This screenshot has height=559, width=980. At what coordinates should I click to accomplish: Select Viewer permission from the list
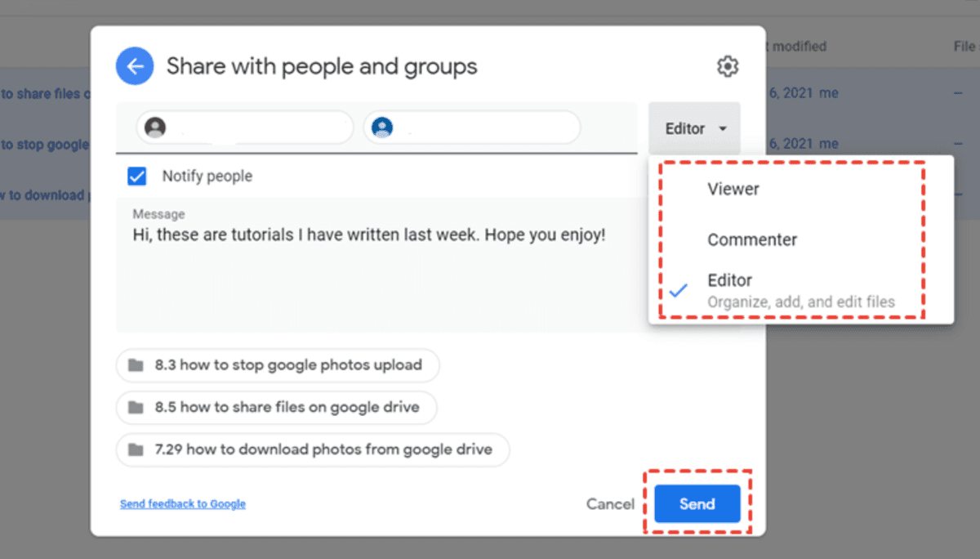[x=733, y=189]
